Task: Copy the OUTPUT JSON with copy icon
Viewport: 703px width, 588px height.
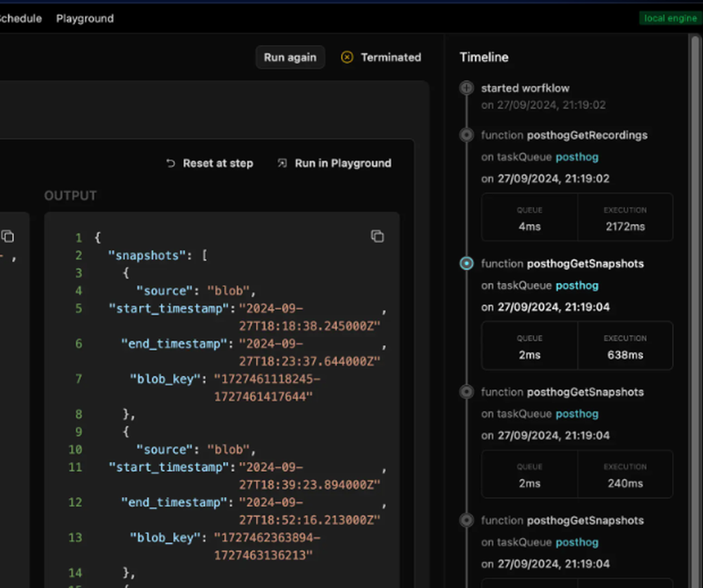Action: point(377,236)
